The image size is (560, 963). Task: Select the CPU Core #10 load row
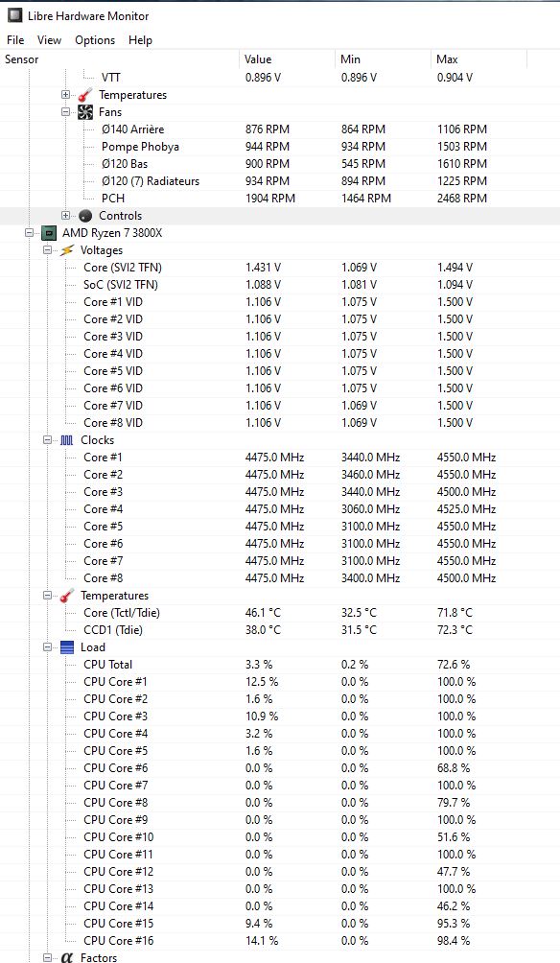[280, 836]
